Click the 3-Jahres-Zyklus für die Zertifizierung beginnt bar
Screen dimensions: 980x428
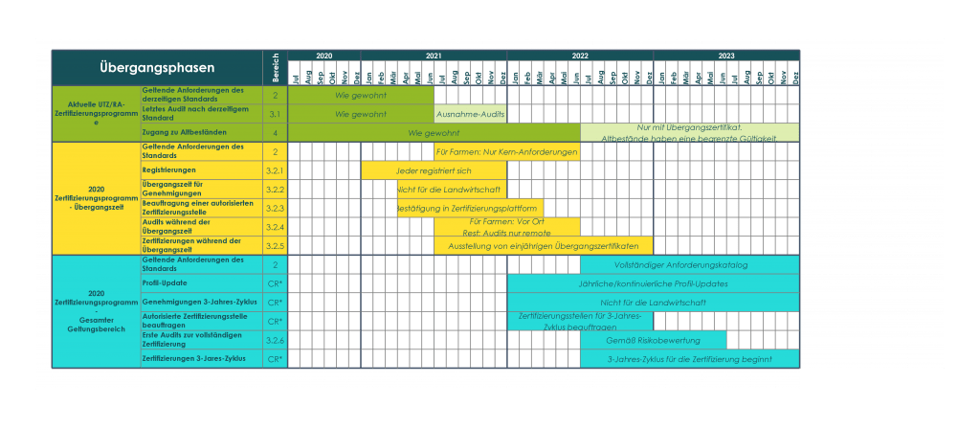point(689,358)
